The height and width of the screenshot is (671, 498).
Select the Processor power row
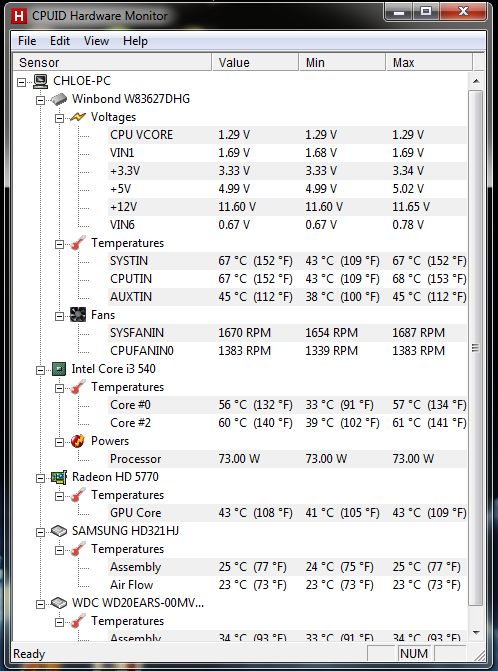coord(287,459)
